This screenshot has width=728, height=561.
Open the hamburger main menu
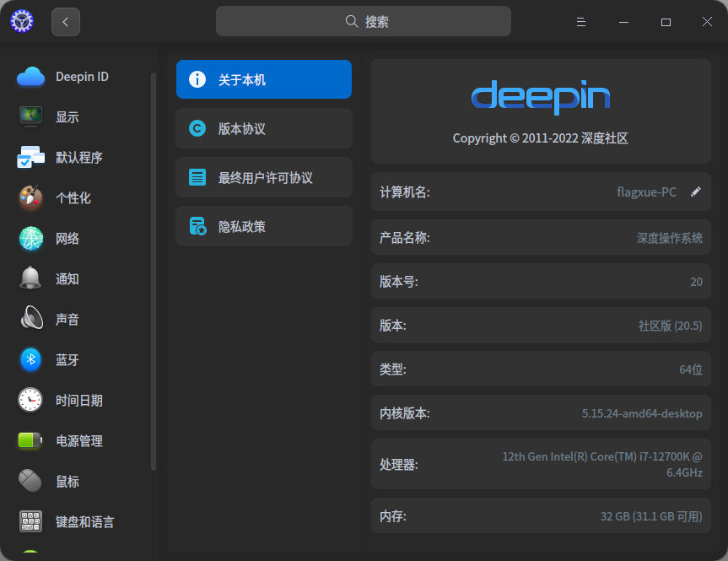[x=580, y=22]
